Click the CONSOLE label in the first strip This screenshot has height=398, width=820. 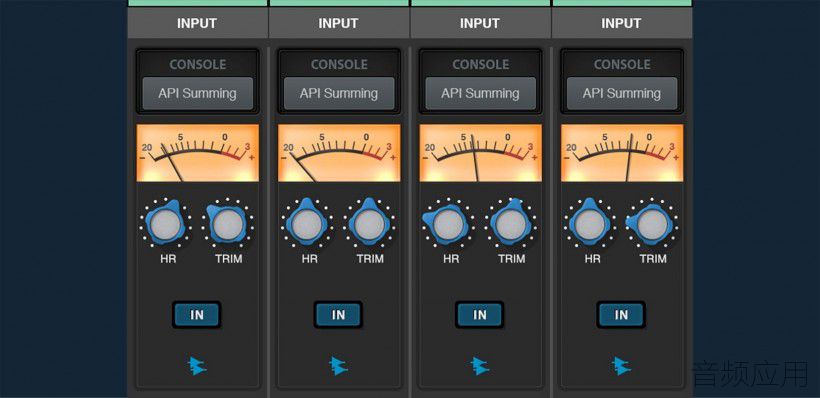click(198, 65)
